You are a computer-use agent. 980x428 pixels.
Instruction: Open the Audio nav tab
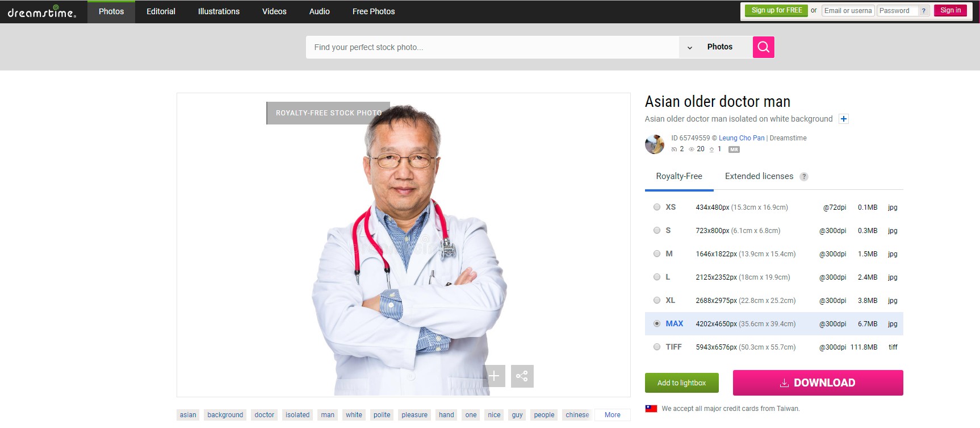[x=319, y=11]
